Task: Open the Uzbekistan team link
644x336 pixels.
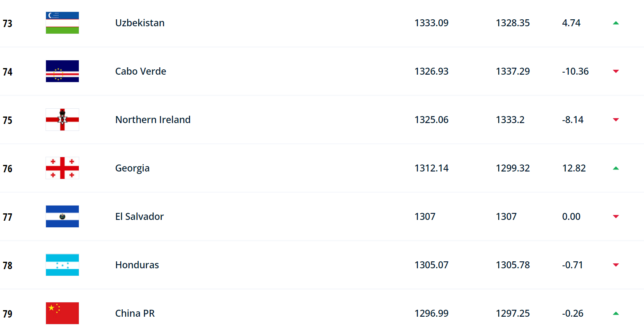Action: [x=140, y=23]
